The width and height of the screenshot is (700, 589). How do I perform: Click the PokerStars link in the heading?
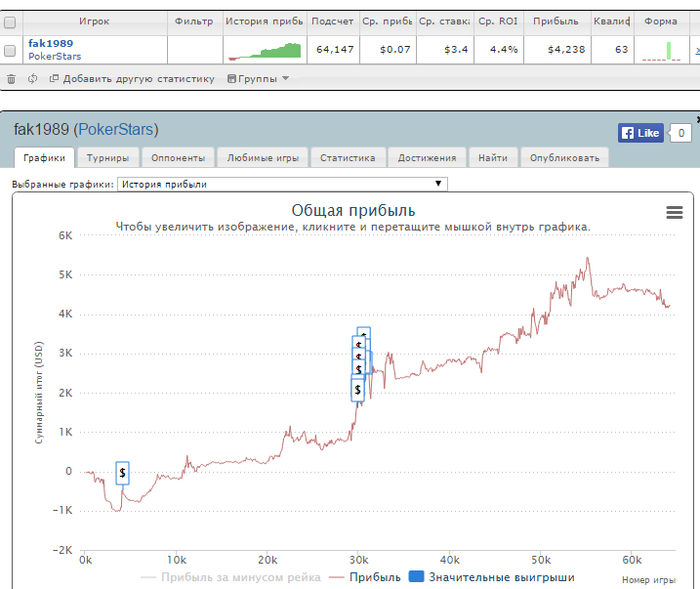116,130
